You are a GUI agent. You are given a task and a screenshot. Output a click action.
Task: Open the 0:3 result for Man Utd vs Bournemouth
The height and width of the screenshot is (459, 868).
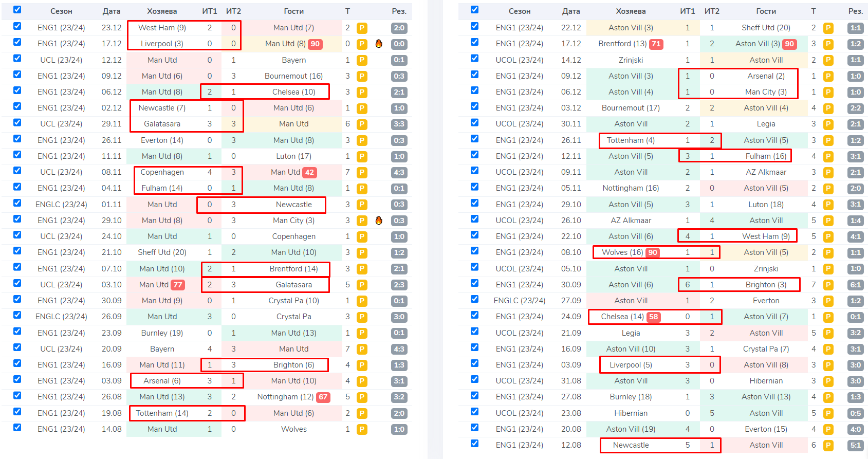399,76
